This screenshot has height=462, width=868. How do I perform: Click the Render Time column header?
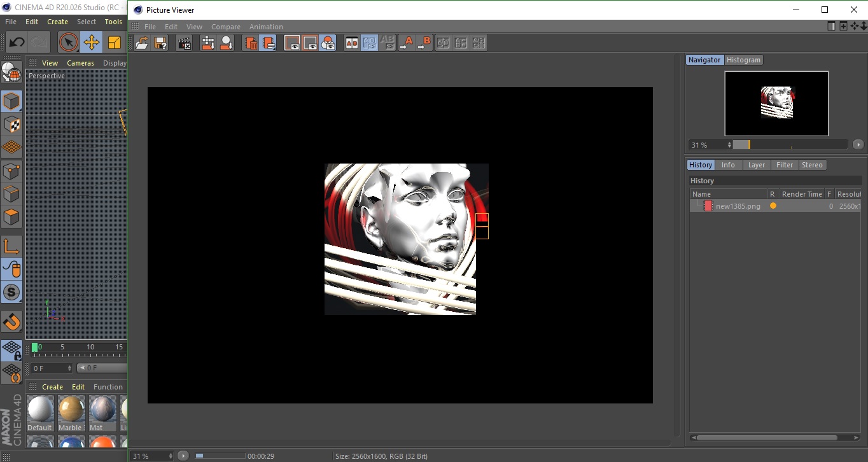point(802,194)
